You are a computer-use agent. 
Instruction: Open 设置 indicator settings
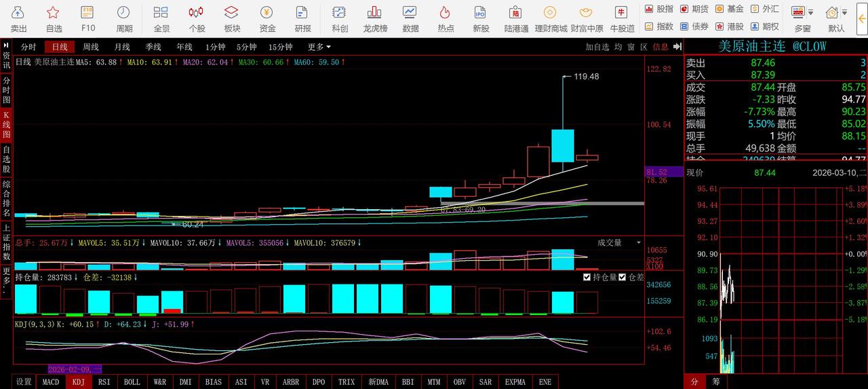click(x=24, y=382)
